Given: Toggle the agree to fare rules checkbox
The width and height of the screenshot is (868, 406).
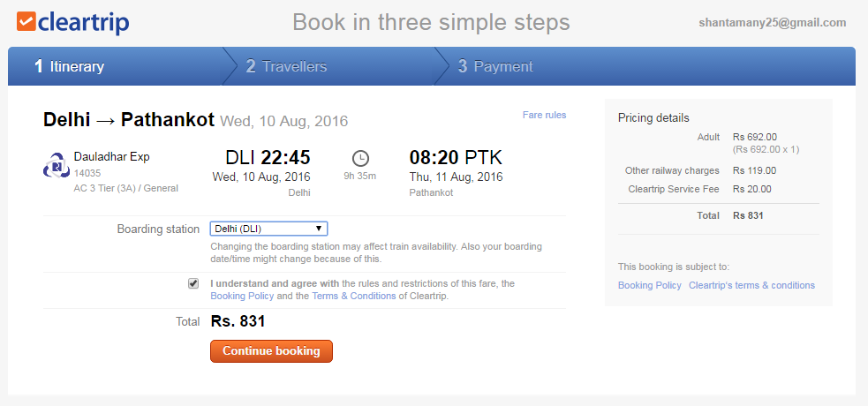Looking at the screenshot, I should pyautogui.click(x=193, y=283).
